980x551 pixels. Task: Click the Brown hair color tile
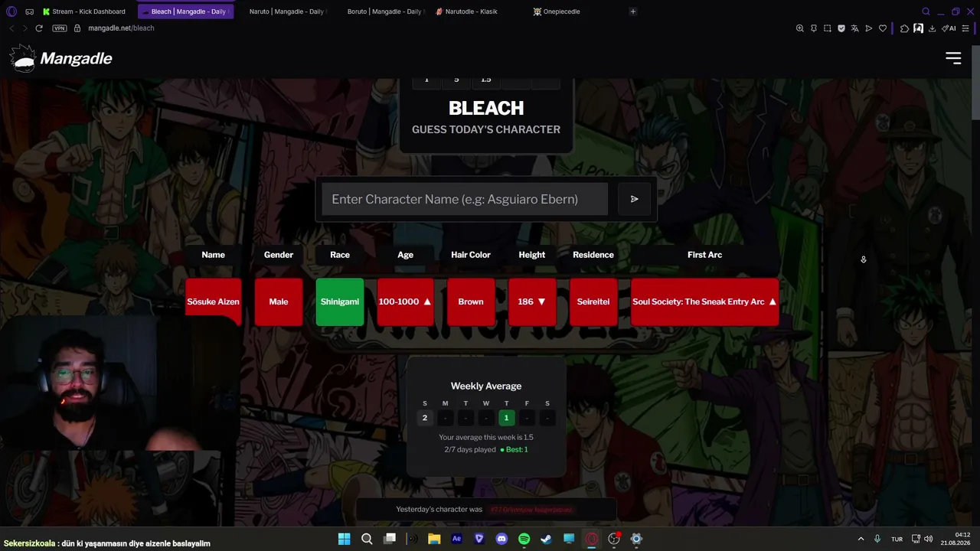click(471, 302)
